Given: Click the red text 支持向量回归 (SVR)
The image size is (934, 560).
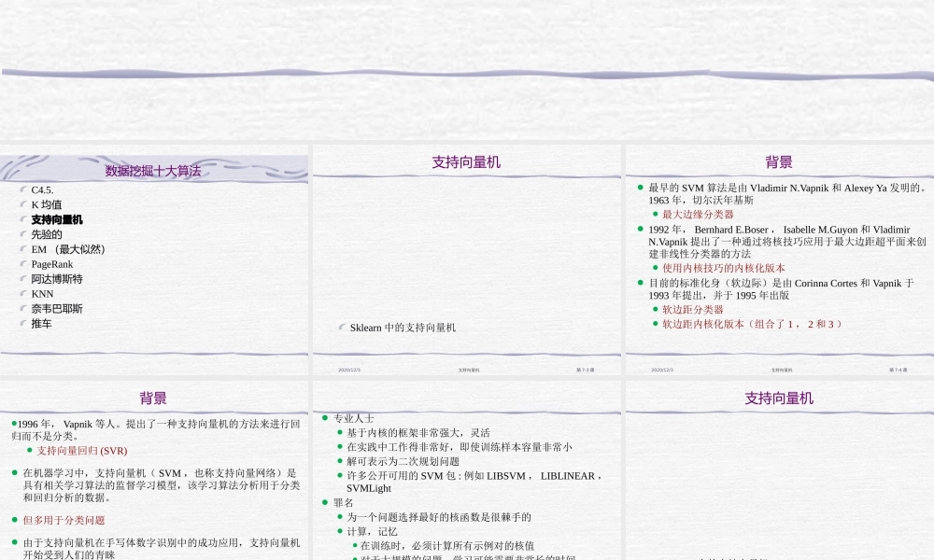Looking at the screenshot, I should 82,451.
